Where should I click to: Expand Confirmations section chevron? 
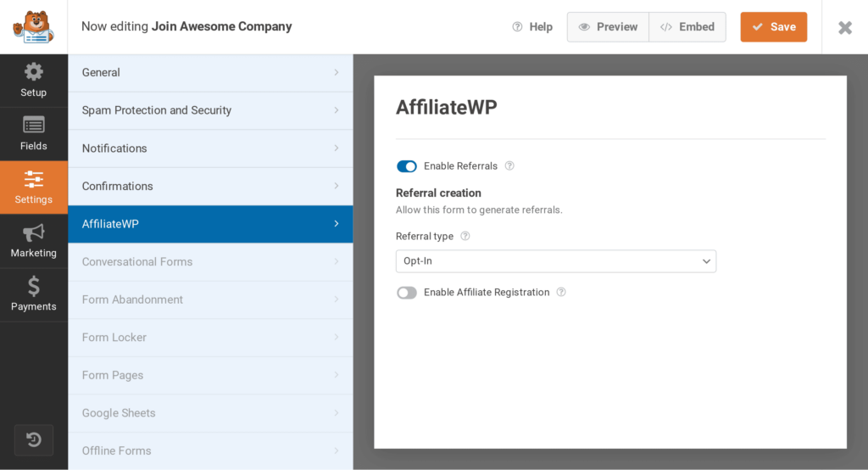[337, 186]
